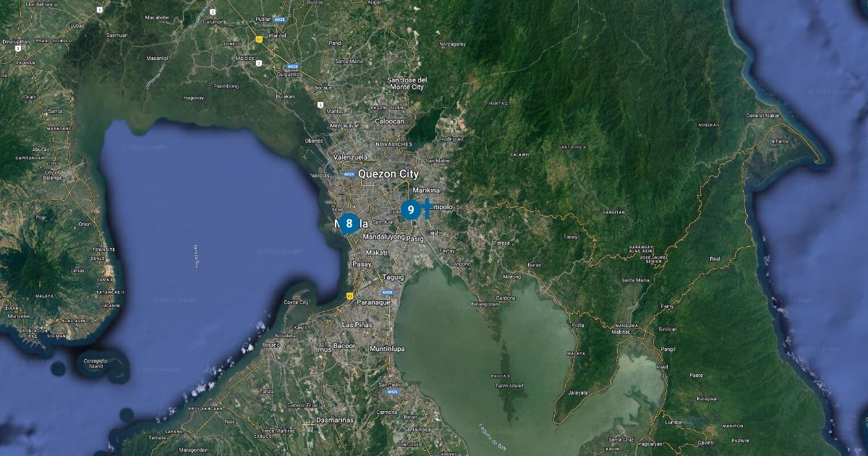
Task: Open the cluster marker numbered 8 over Manila
Action: pyautogui.click(x=348, y=223)
